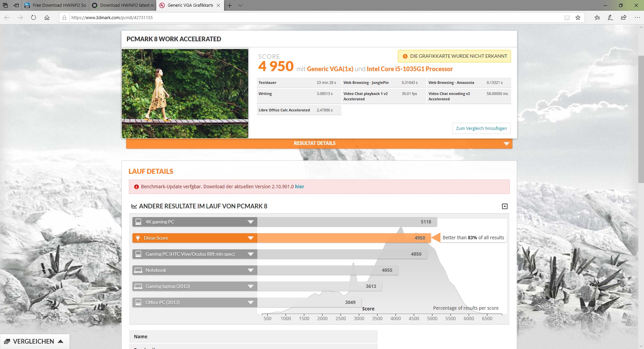The height and width of the screenshot is (349, 644).
Task: Click the 5118 score bar
Action: pyautogui.click(x=347, y=222)
